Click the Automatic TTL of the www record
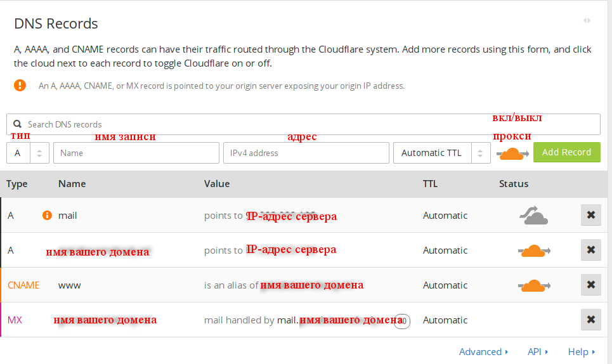 click(445, 285)
